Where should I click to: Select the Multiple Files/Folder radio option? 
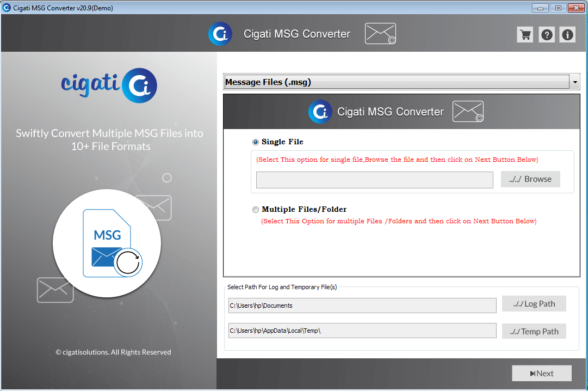click(255, 210)
